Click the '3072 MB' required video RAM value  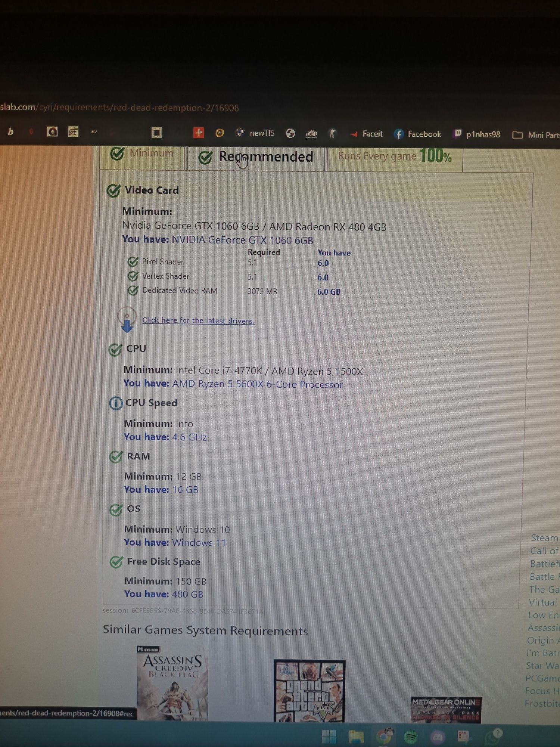click(262, 291)
